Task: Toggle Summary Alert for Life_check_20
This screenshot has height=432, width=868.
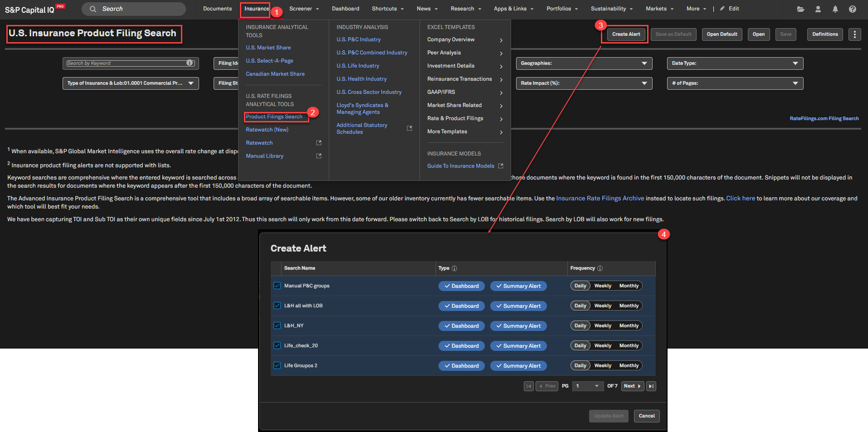Action: pyautogui.click(x=518, y=346)
